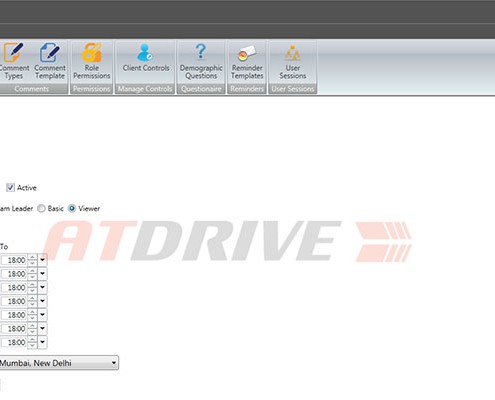The image size is (495, 400).
Task: Uncheck the Active checkbox
Action: (10, 188)
